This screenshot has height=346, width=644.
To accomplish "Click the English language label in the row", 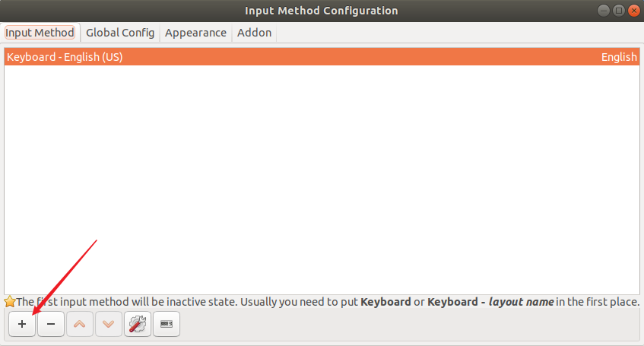I will [x=619, y=57].
